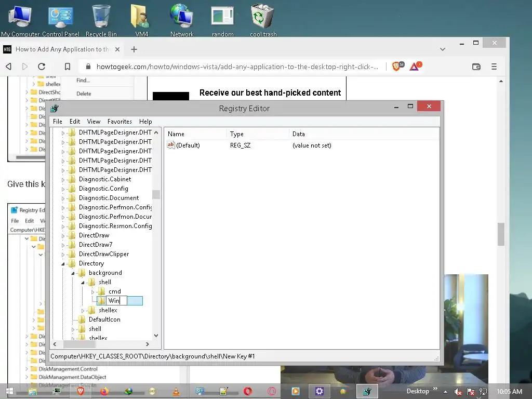Select the How to Add Any Application tab

[x=62, y=49]
